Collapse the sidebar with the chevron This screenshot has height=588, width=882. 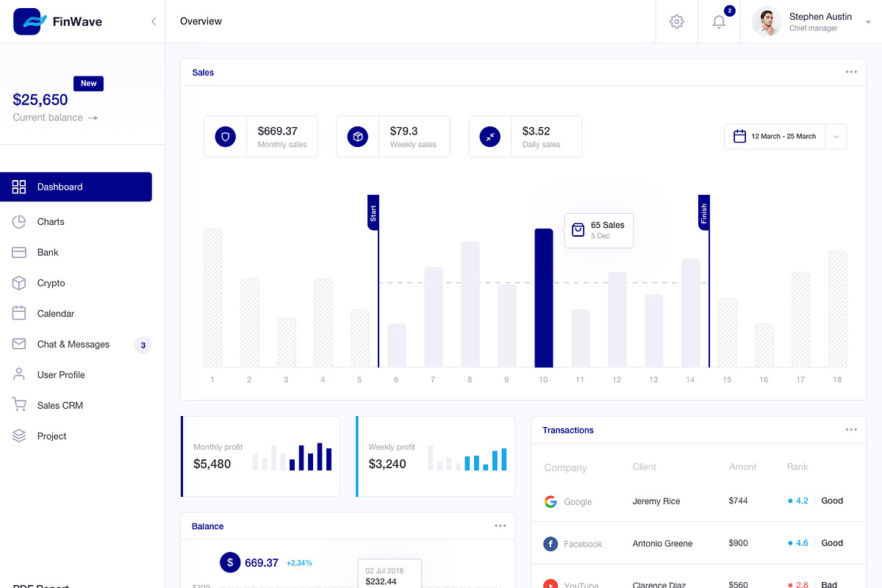pos(154,21)
